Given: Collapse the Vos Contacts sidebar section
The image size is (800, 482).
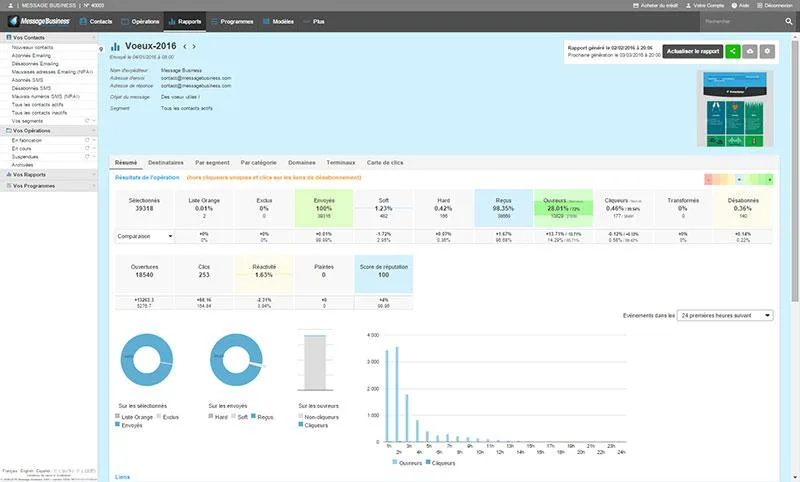Looking at the screenshot, I should pyautogui.click(x=48, y=37).
